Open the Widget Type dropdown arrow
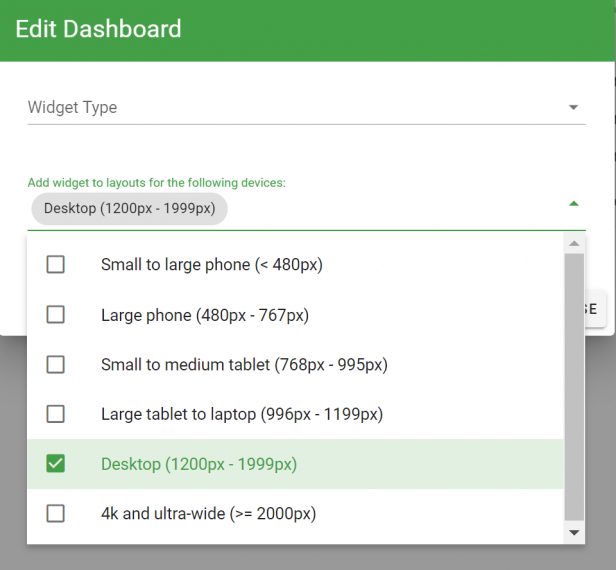The image size is (616, 570). pos(573,108)
